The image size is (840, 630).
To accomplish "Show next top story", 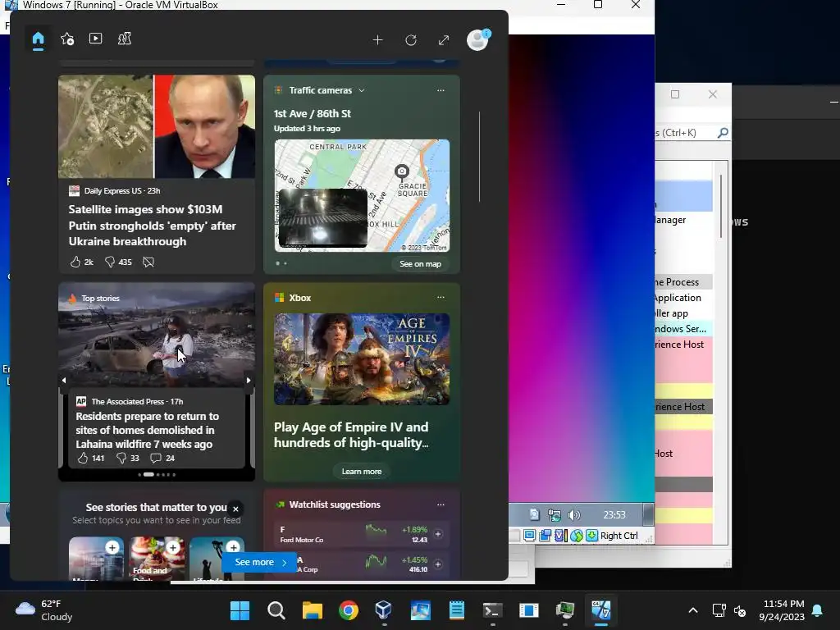I will (x=249, y=380).
